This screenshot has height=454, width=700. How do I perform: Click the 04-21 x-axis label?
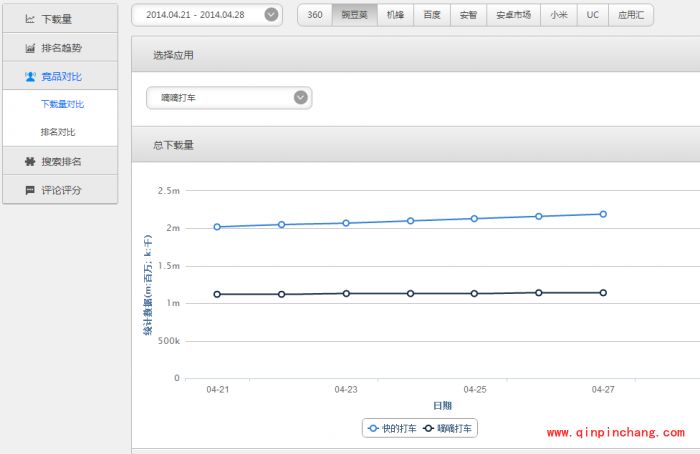(x=217, y=389)
